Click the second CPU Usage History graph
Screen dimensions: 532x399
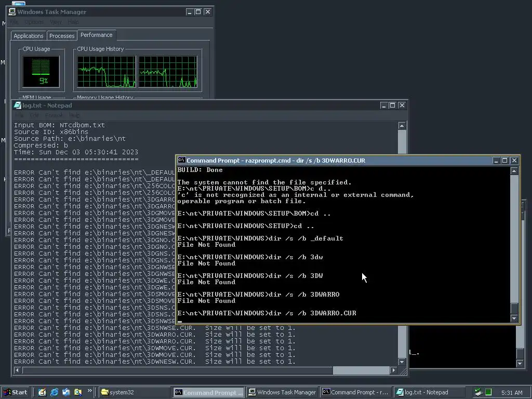[168, 72]
